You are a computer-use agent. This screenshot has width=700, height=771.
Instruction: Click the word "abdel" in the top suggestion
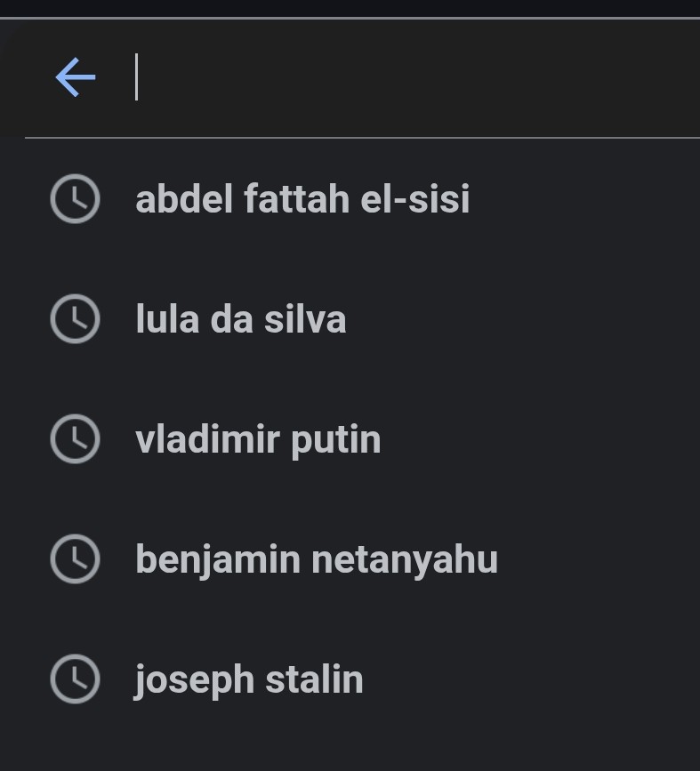coord(184,198)
